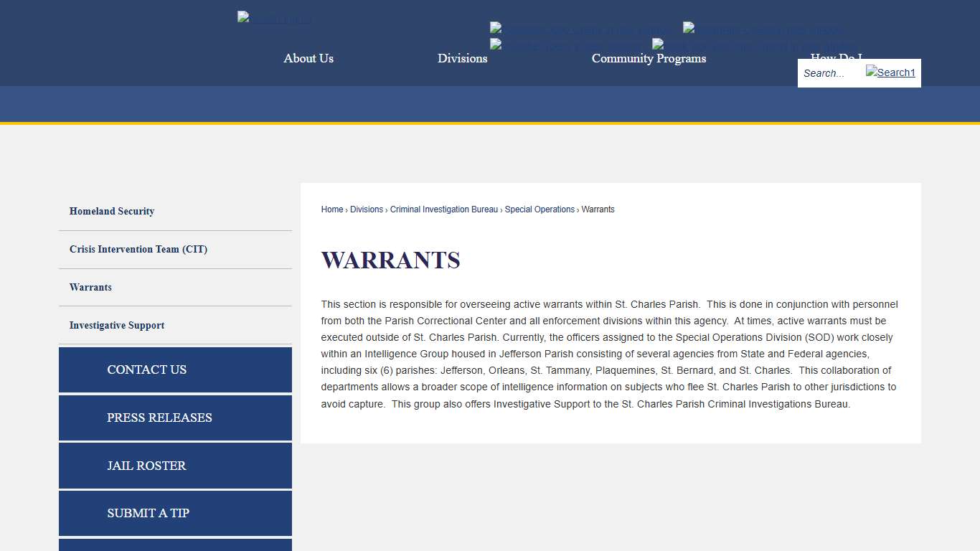Select Homeland Security in the sidebar
The height and width of the screenshot is (551, 980).
pyautogui.click(x=111, y=211)
